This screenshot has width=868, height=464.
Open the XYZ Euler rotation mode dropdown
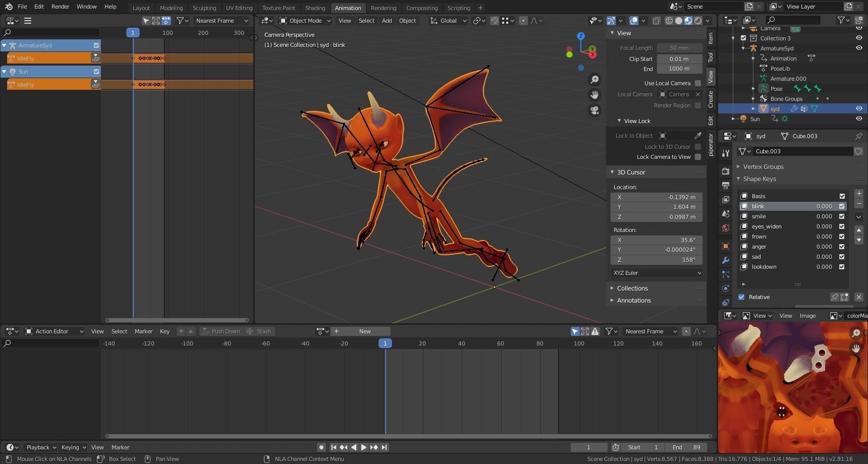[657, 273]
